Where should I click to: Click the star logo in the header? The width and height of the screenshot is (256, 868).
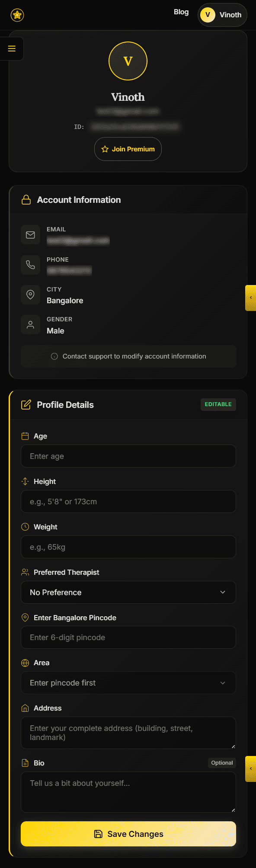tap(16, 15)
